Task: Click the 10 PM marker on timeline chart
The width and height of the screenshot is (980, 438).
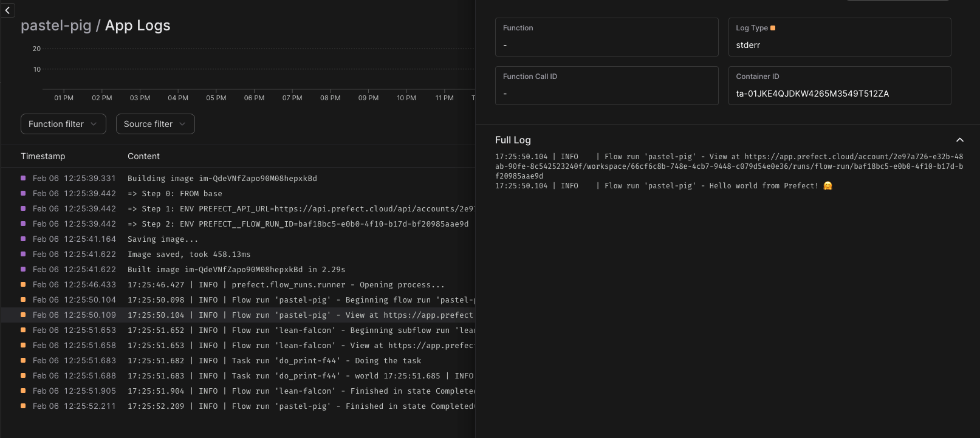Action: click(406, 98)
